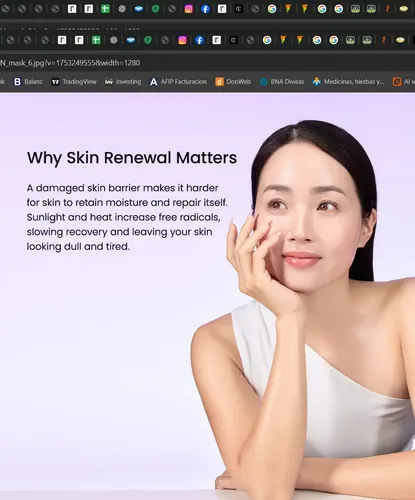The width and height of the screenshot is (415, 500).
Task: Open the orange question mark tab in upper strip
Action: (387, 9)
